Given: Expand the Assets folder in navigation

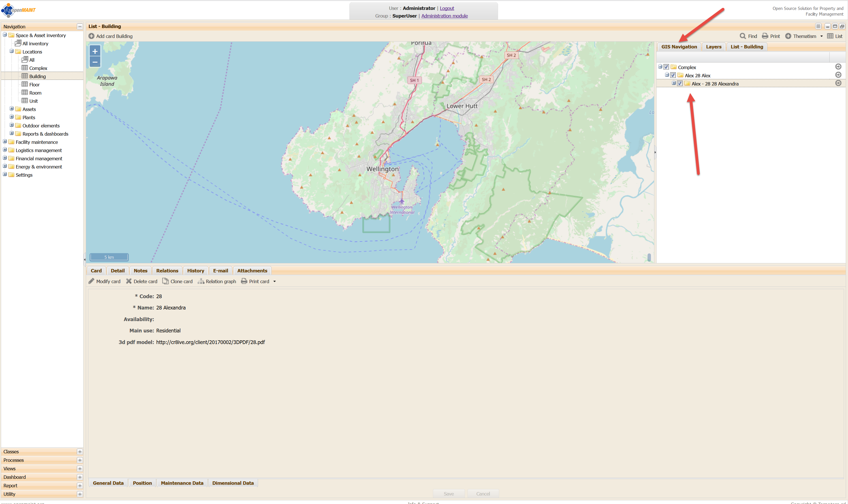Looking at the screenshot, I should tap(12, 109).
